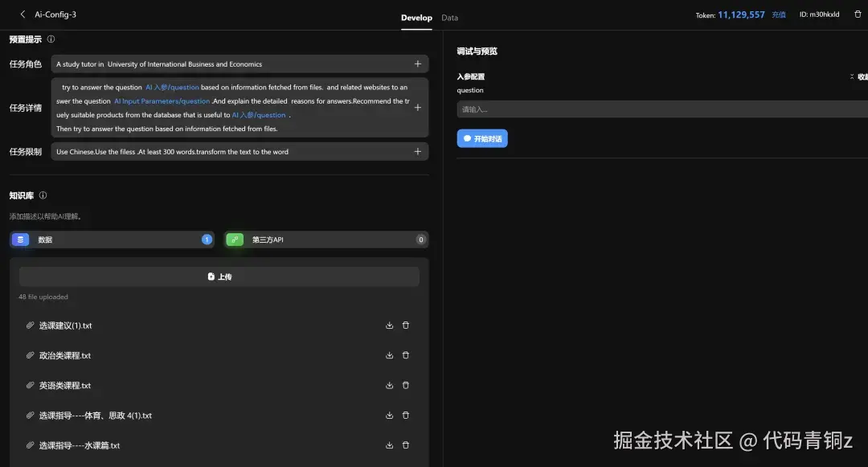Delete the 选课指导----水课篇.txt file
The width and height of the screenshot is (868, 467).
pyautogui.click(x=406, y=444)
